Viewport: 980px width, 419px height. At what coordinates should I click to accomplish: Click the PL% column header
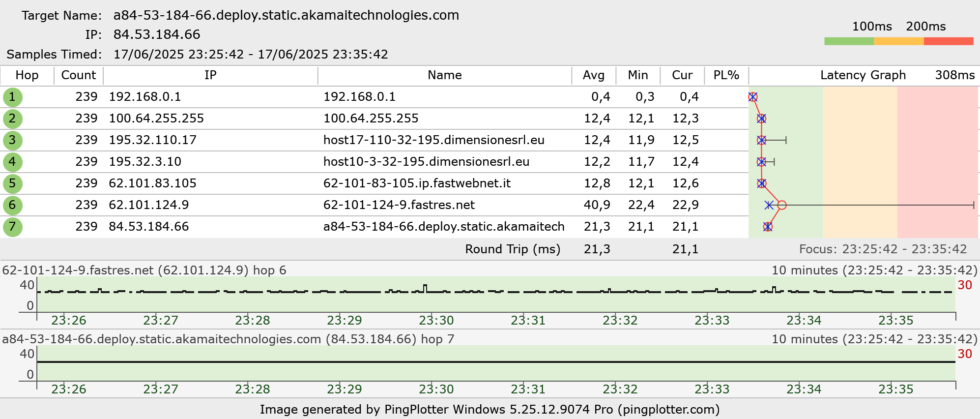[x=726, y=75]
